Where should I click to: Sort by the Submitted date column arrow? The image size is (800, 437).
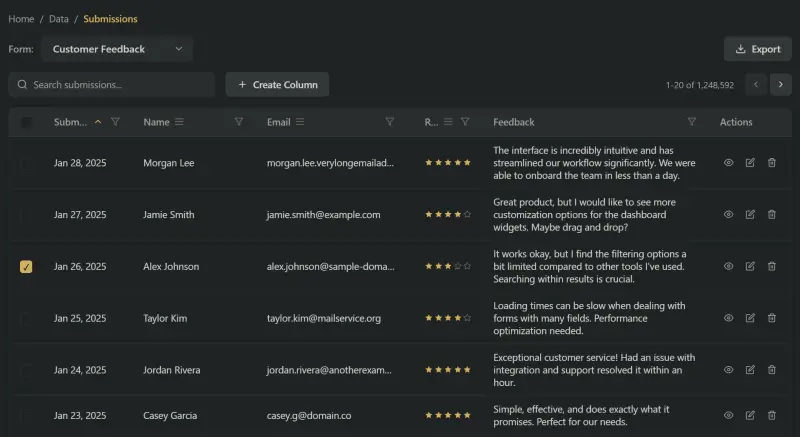pyautogui.click(x=98, y=122)
